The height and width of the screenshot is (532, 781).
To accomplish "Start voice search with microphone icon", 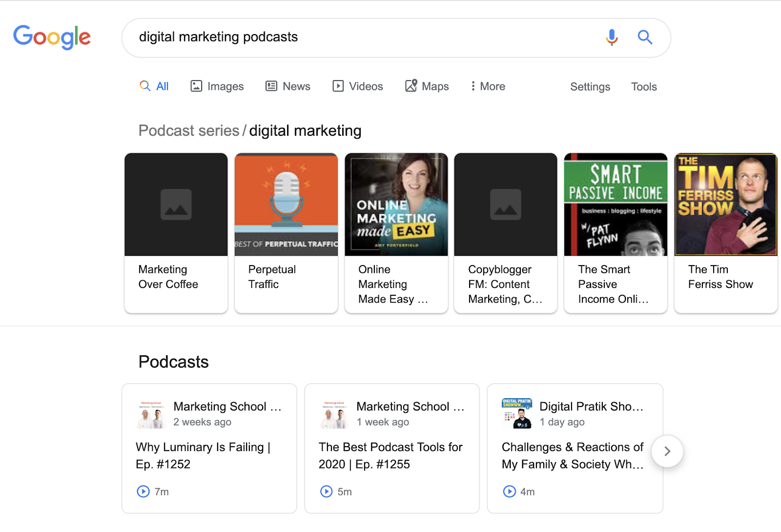I will [x=612, y=37].
